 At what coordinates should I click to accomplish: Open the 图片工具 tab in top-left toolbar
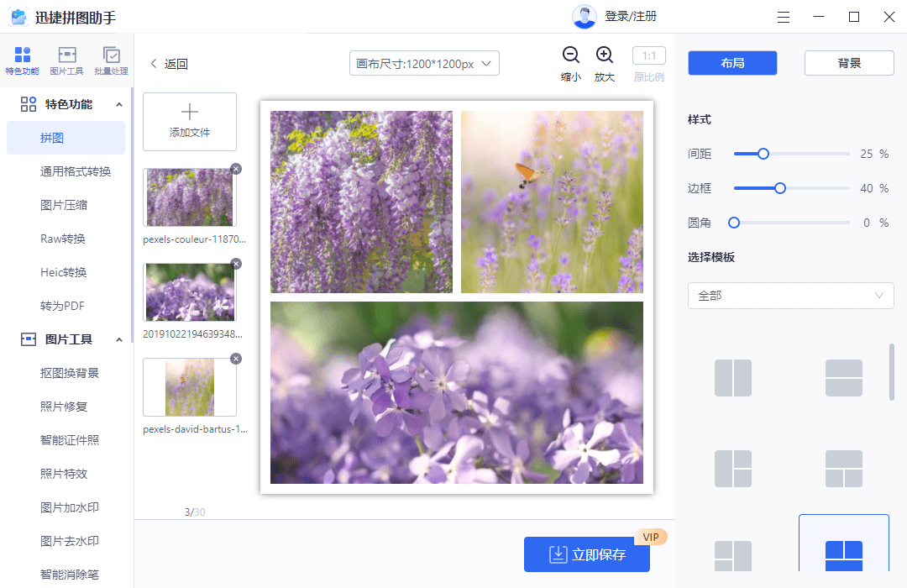coord(67,60)
